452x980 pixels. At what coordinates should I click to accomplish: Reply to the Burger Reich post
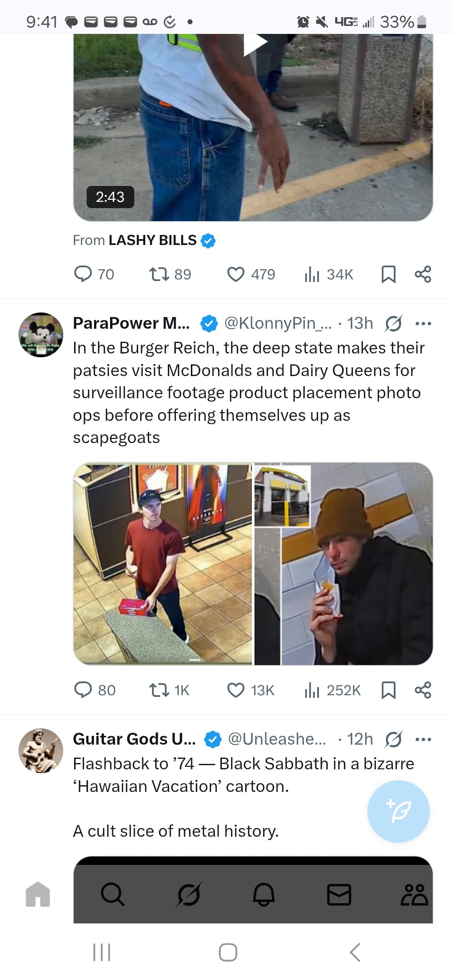click(x=83, y=690)
